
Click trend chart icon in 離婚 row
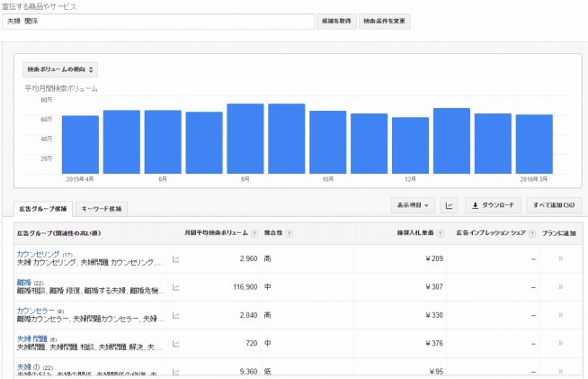[x=176, y=286]
